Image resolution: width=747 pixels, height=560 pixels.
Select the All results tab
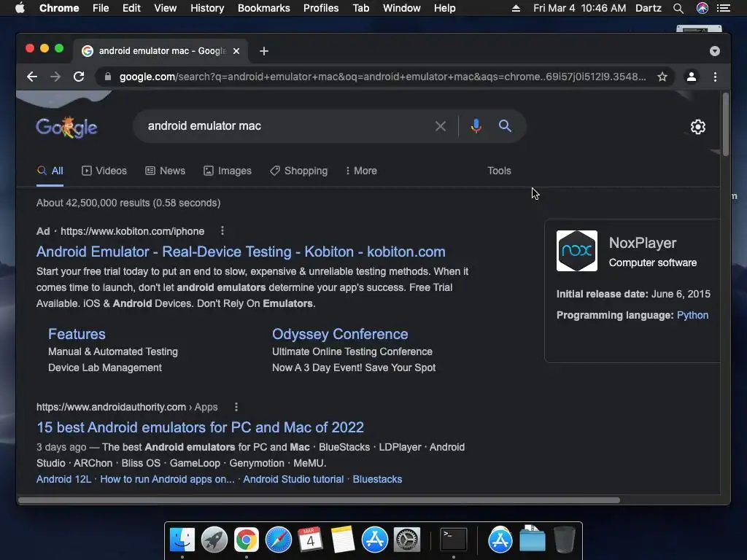50,171
